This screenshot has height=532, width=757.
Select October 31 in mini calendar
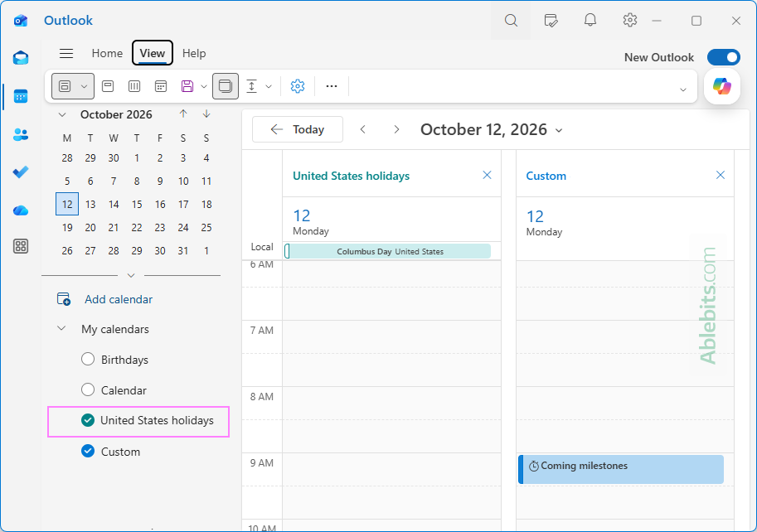[183, 250]
